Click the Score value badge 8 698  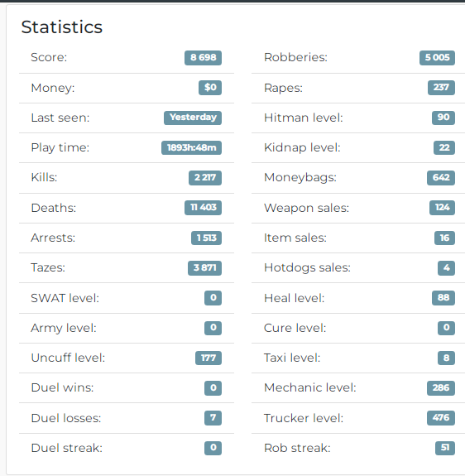click(x=203, y=58)
